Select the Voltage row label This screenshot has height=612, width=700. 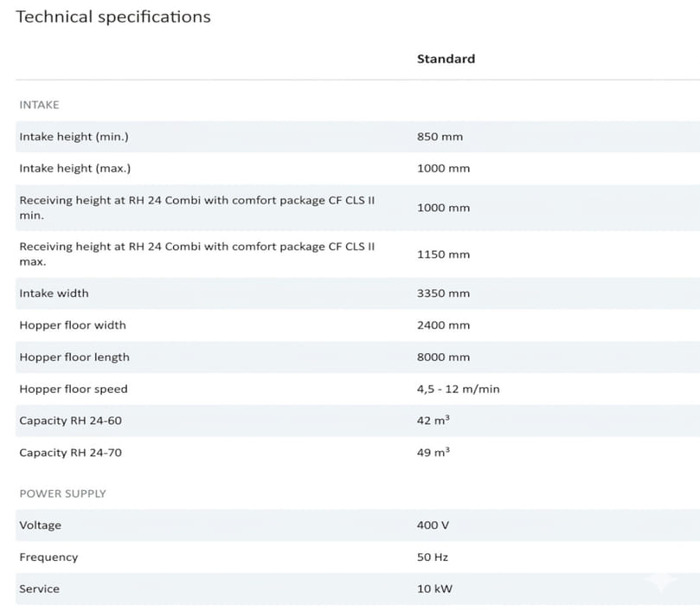point(41,525)
